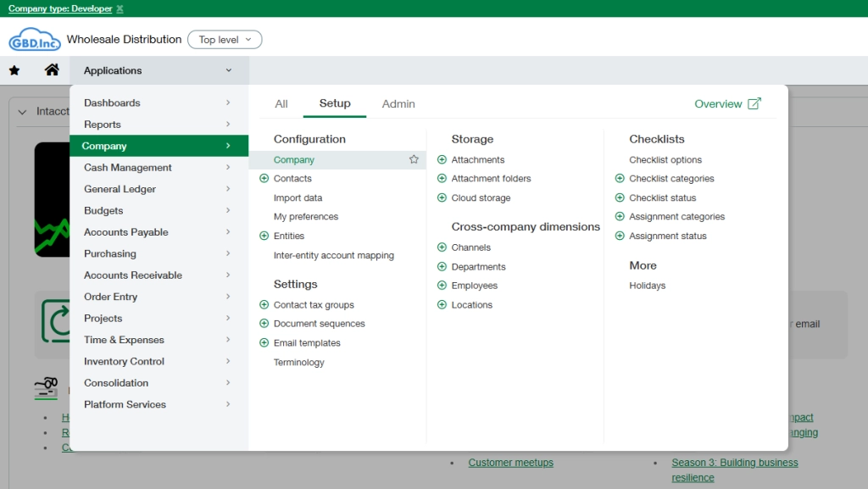Add Checklist categories plus icon
The height and width of the screenshot is (489, 868).
coord(620,178)
